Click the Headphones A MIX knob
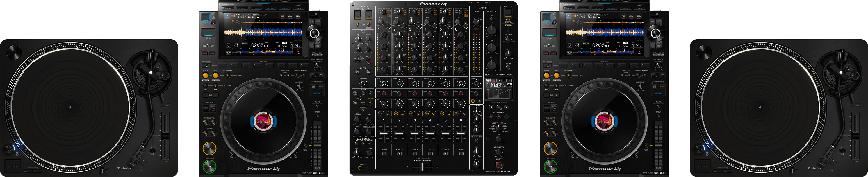 (x=357, y=153)
